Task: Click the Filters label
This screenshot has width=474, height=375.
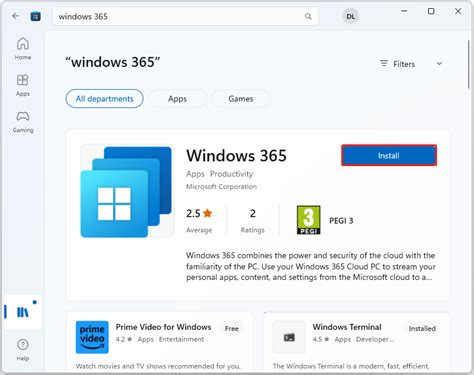Action: click(x=404, y=64)
